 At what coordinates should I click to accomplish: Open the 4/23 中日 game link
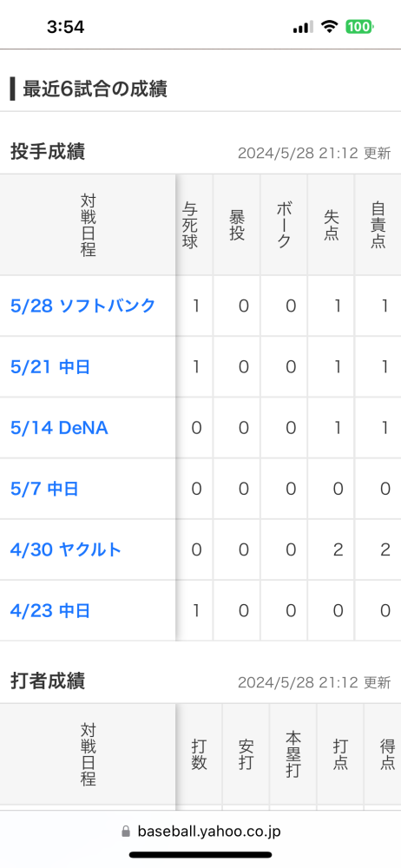click(50, 610)
